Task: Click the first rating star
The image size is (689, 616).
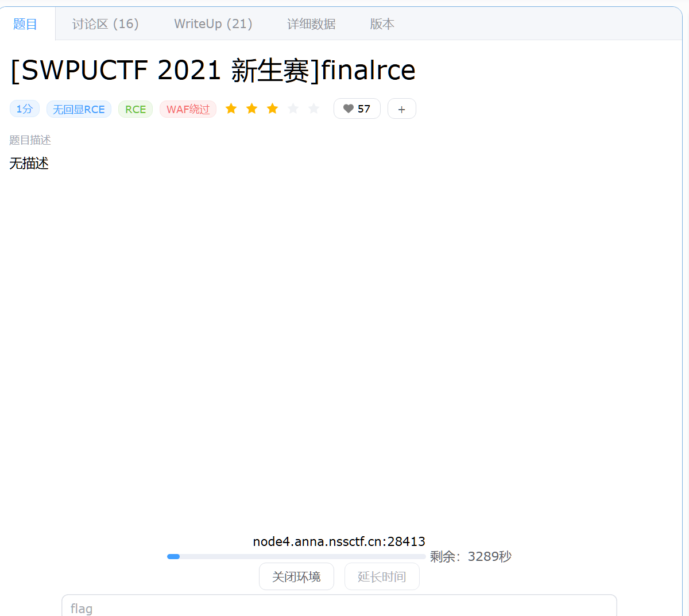Action: 231,109
